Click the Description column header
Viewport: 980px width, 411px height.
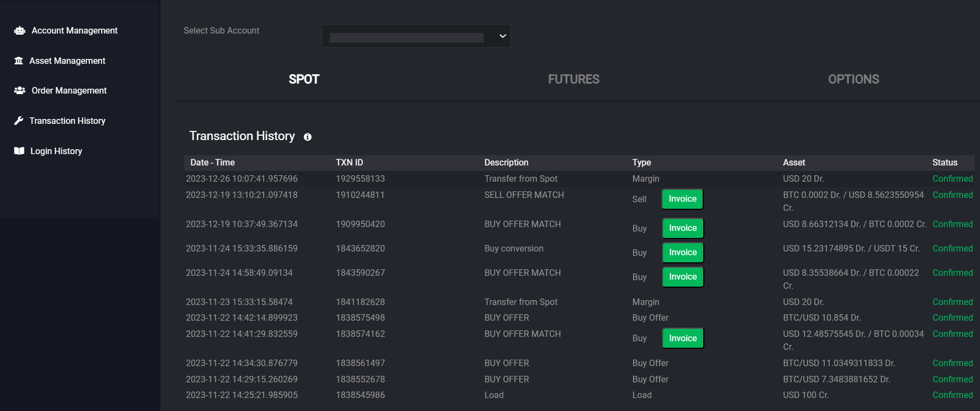(x=506, y=162)
